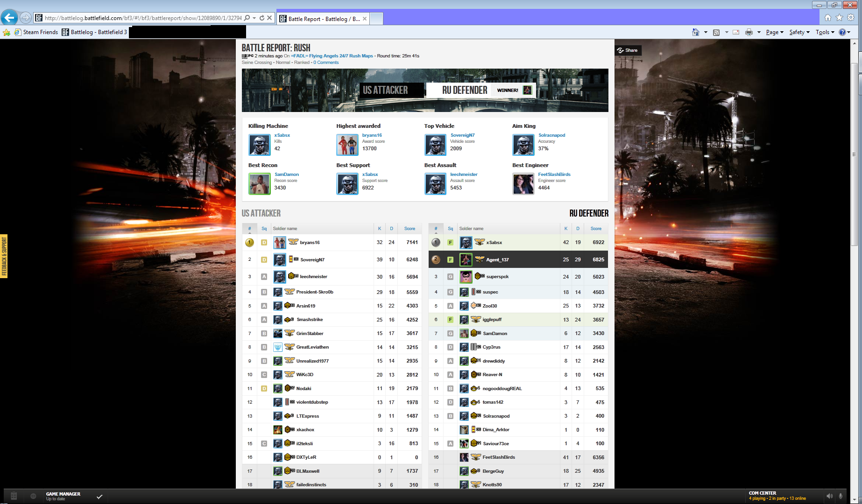
Task: Click the printer icon in the command bar
Action: [x=749, y=32]
